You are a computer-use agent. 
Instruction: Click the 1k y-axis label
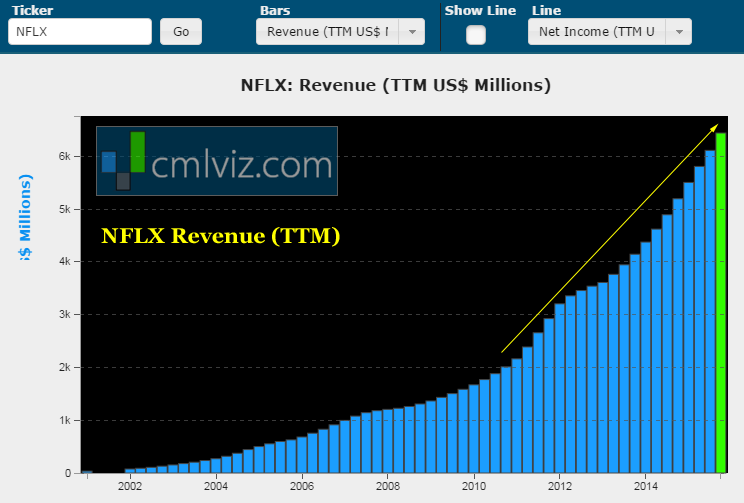[x=65, y=420]
